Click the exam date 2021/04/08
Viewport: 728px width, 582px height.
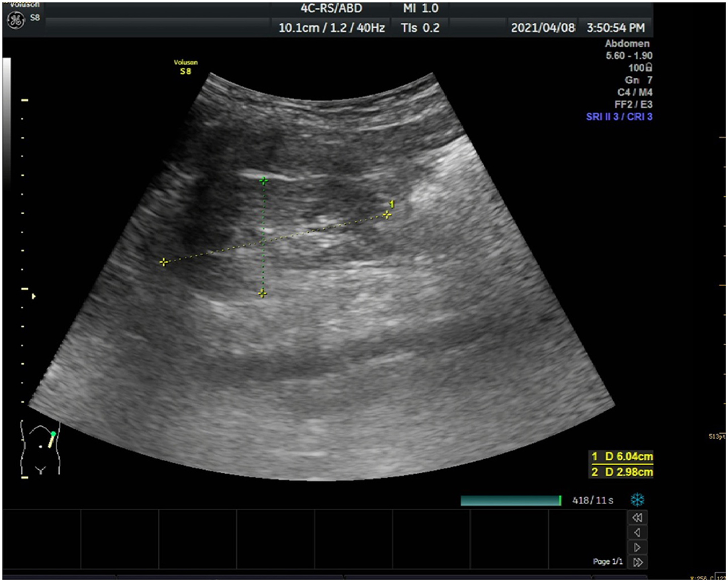[x=543, y=28]
